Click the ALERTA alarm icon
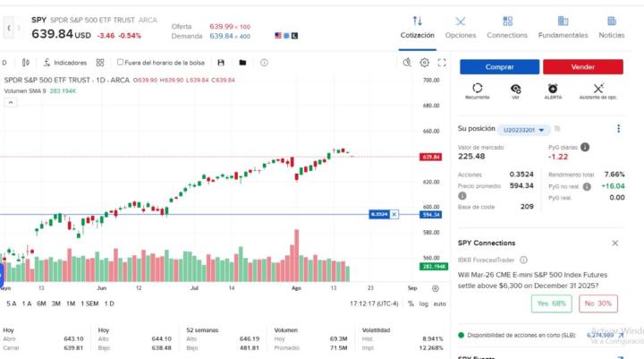Image resolution: width=644 pixels, height=359 pixels. coord(553,89)
